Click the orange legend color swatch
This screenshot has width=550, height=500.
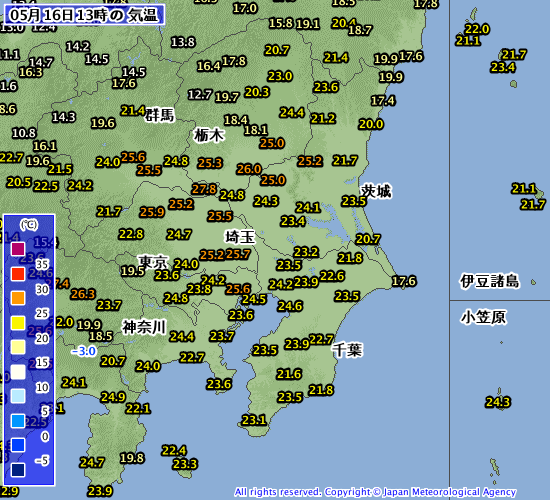point(18,298)
